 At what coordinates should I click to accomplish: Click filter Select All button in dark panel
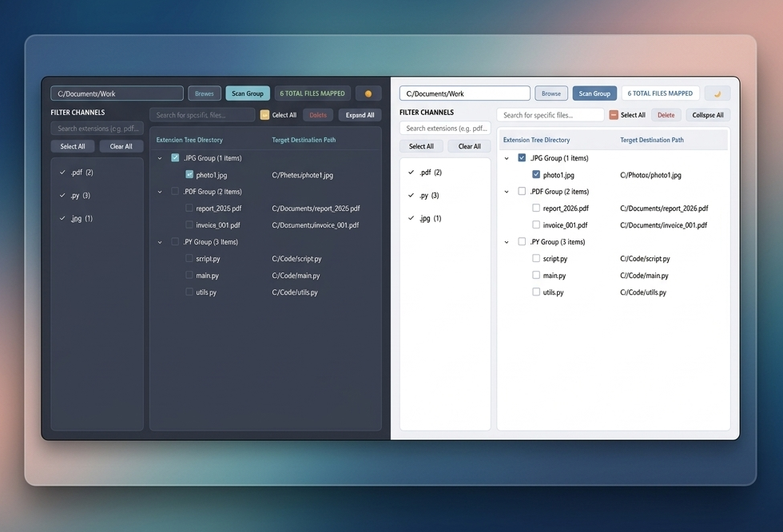73,146
